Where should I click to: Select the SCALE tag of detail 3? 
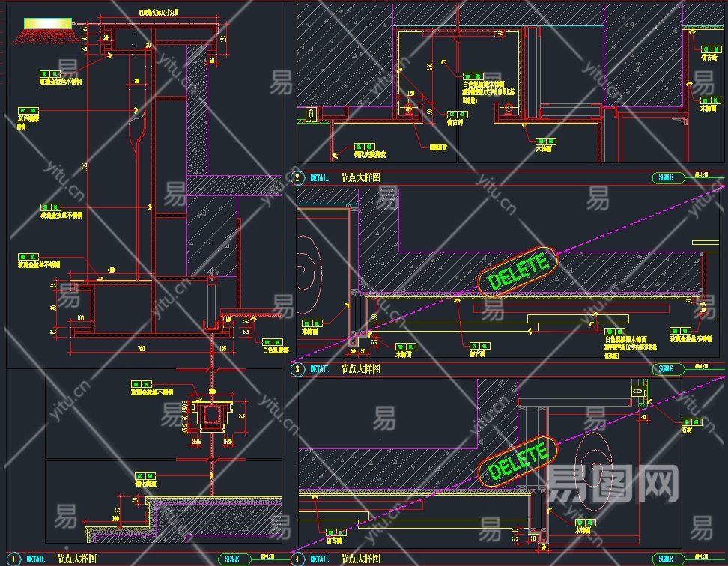[669, 369]
